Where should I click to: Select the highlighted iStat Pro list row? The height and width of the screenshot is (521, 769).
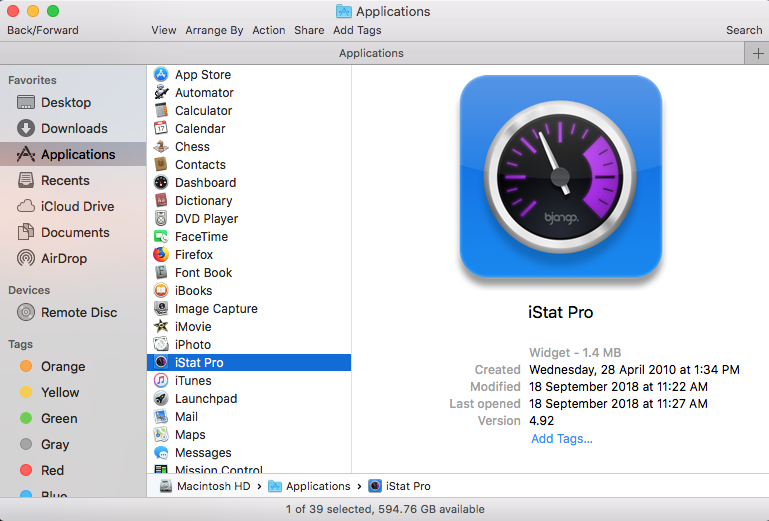point(249,362)
